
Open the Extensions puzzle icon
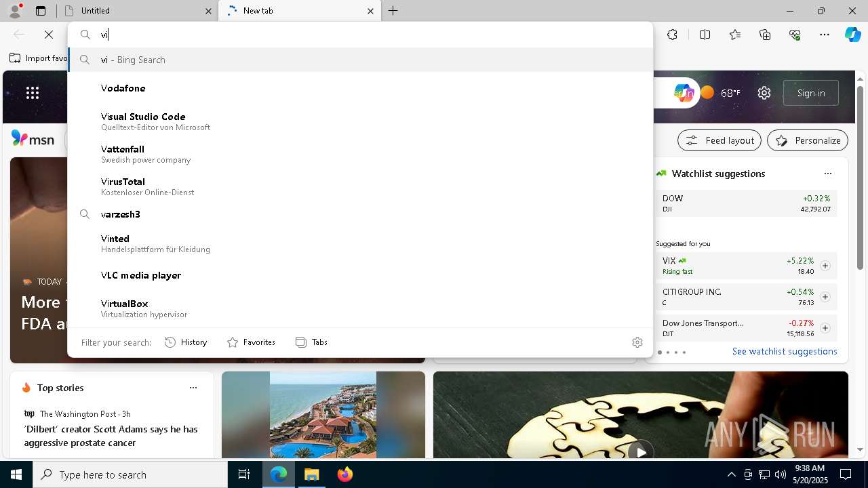(672, 35)
